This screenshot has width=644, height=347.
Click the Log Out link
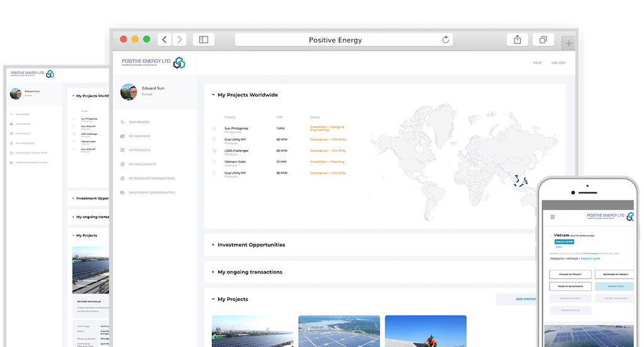tap(558, 63)
